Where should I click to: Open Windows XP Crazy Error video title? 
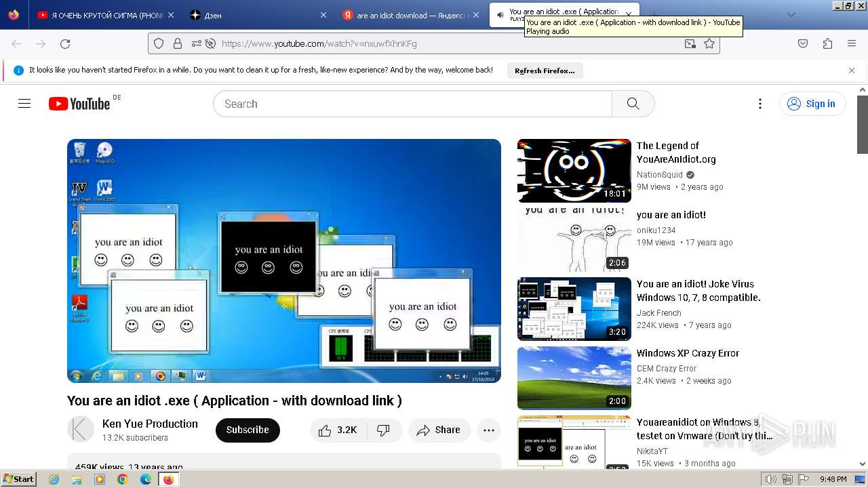[x=688, y=353]
